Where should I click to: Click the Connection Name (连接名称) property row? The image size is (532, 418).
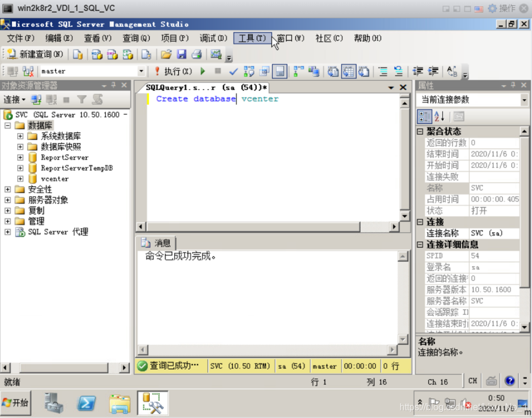click(472, 233)
